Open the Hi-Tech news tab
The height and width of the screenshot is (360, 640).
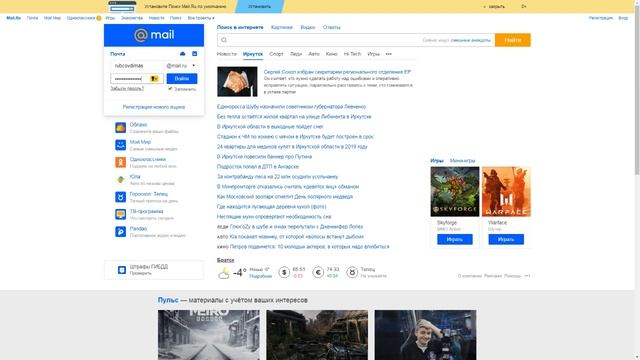click(352, 54)
